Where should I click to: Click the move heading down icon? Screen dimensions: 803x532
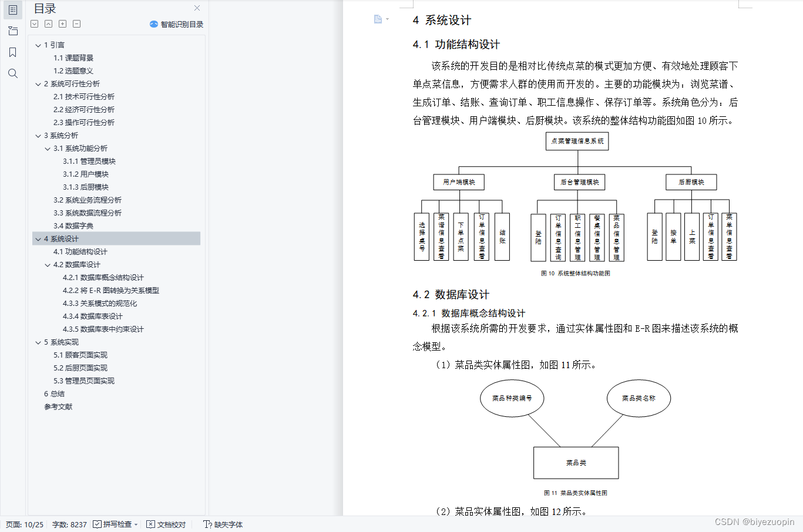[x=35, y=24]
